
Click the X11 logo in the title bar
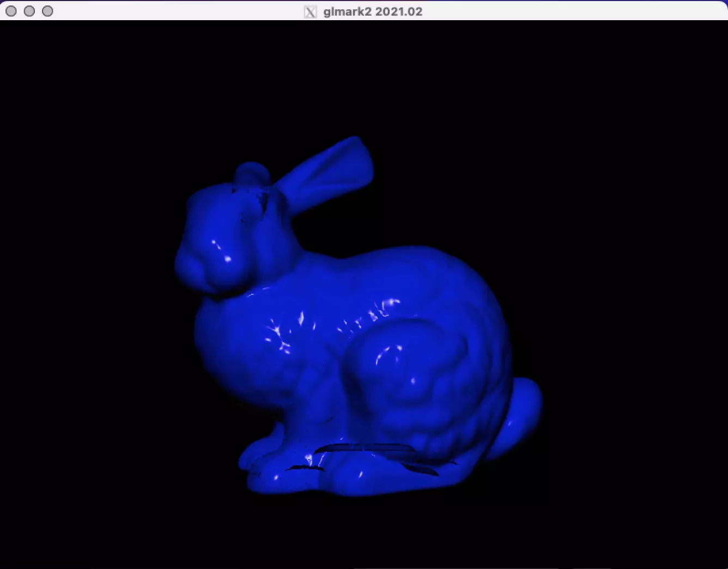point(311,11)
